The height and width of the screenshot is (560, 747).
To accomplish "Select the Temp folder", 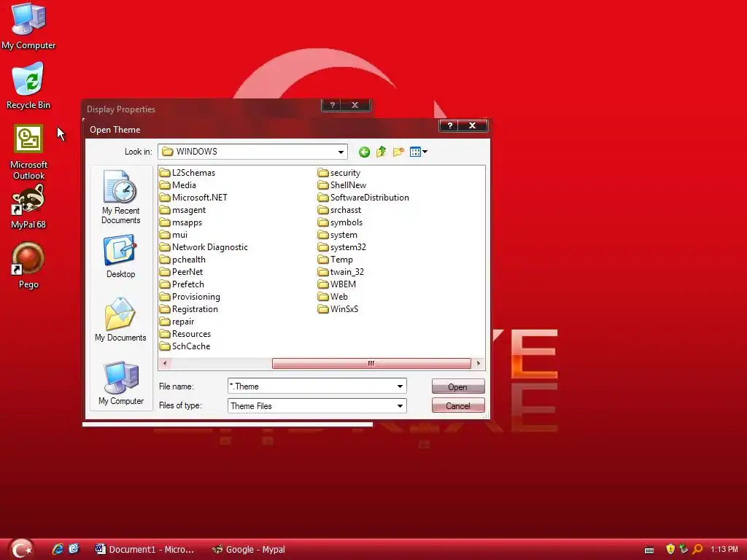I will [336, 259].
